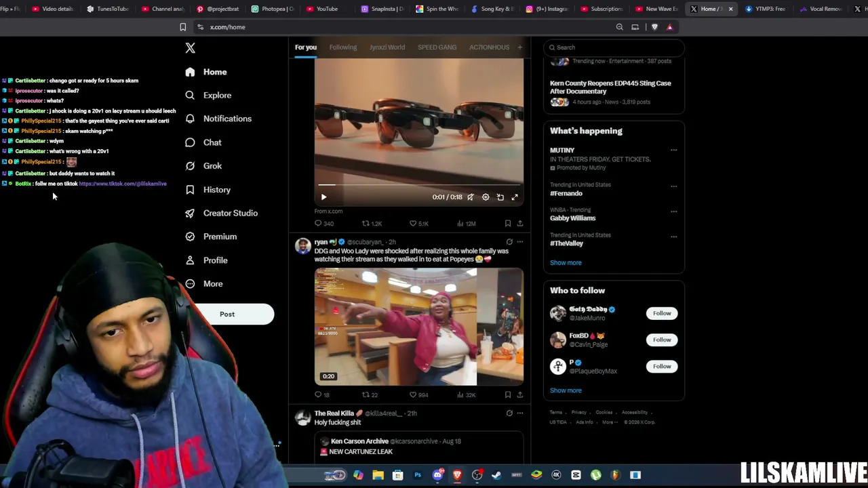The height and width of the screenshot is (488, 868).
Task: Reply to the post with 340 comments
Action: coord(324,223)
